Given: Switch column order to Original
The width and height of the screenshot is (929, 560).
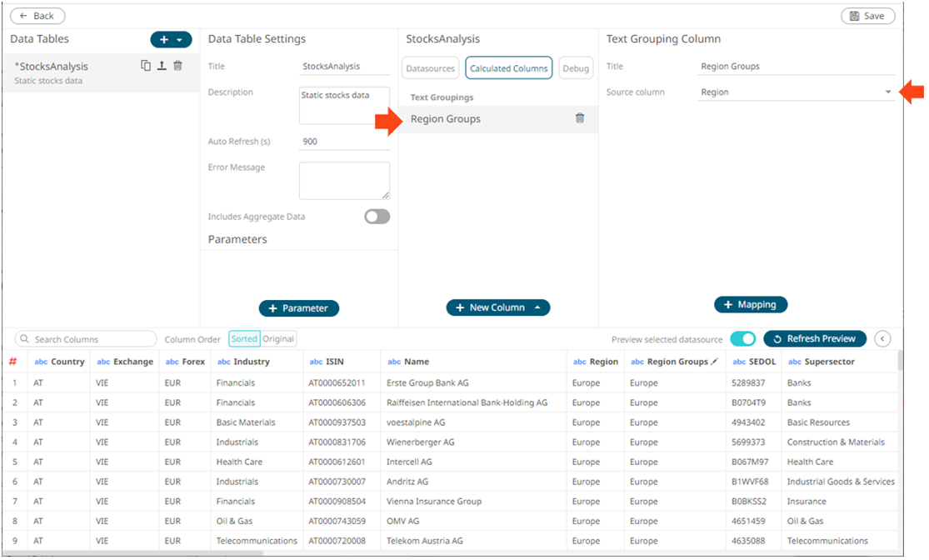Looking at the screenshot, I should pos(278,339).
